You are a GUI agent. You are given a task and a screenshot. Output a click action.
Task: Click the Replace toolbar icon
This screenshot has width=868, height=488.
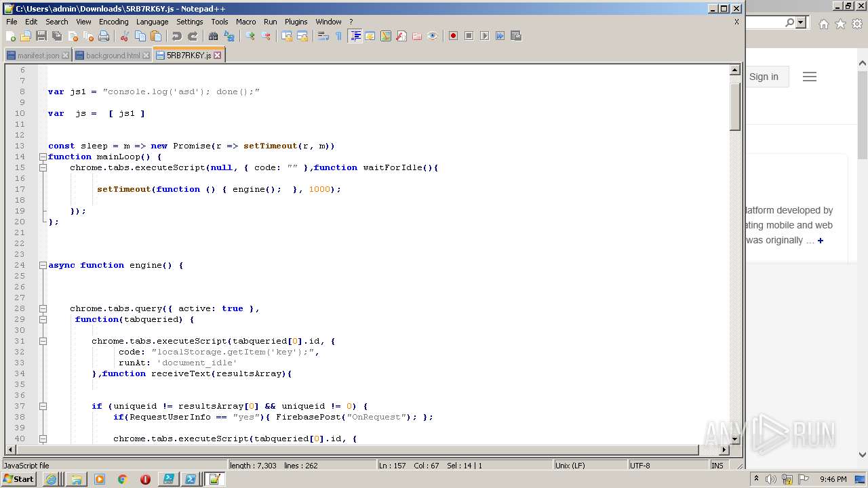pos(229,36)
